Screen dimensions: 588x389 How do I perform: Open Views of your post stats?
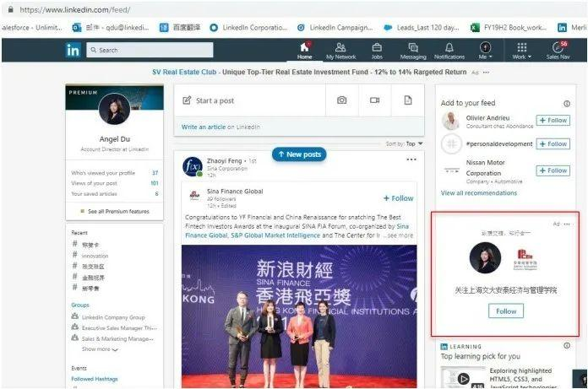[x=115, y=183]
